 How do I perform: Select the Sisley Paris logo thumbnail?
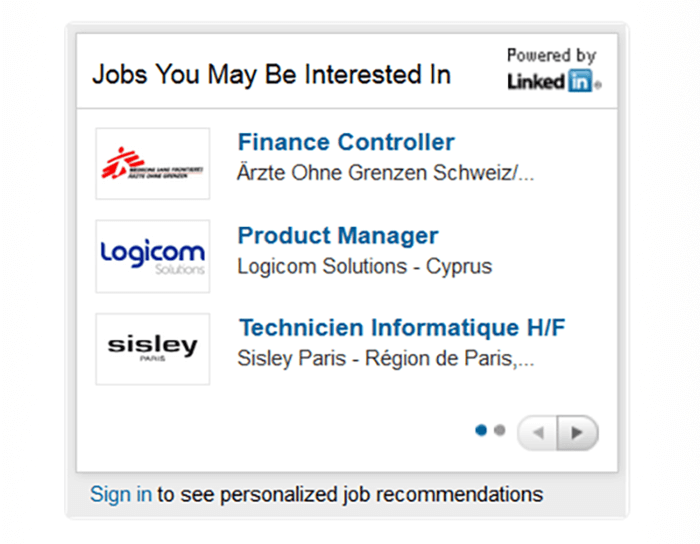[x=153, y=349]
